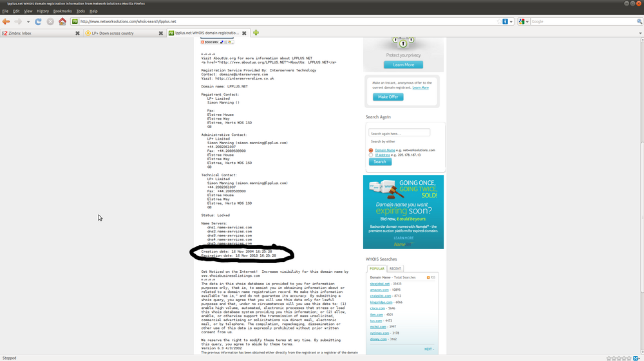Open the craigslist.com WHOIS link
The image size is (644, 361).
click(x=381, y=296)
